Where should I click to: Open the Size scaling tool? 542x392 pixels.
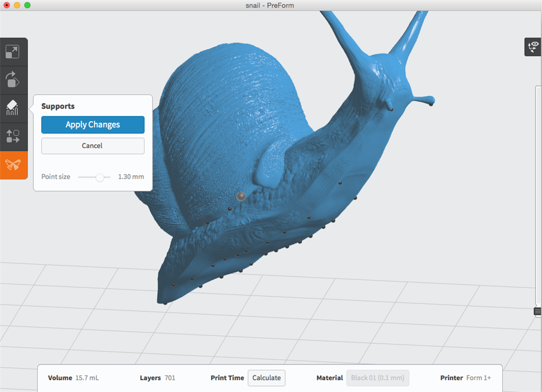click(x=13, y=51)
